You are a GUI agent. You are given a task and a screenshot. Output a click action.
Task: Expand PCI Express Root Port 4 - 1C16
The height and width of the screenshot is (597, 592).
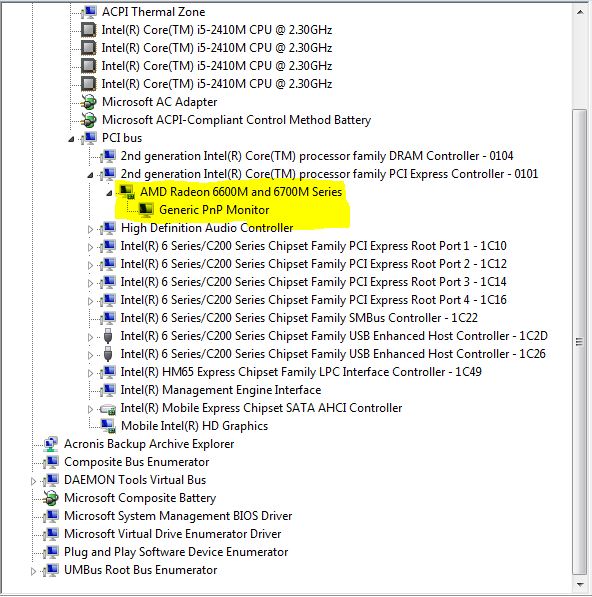coord(90,301)
